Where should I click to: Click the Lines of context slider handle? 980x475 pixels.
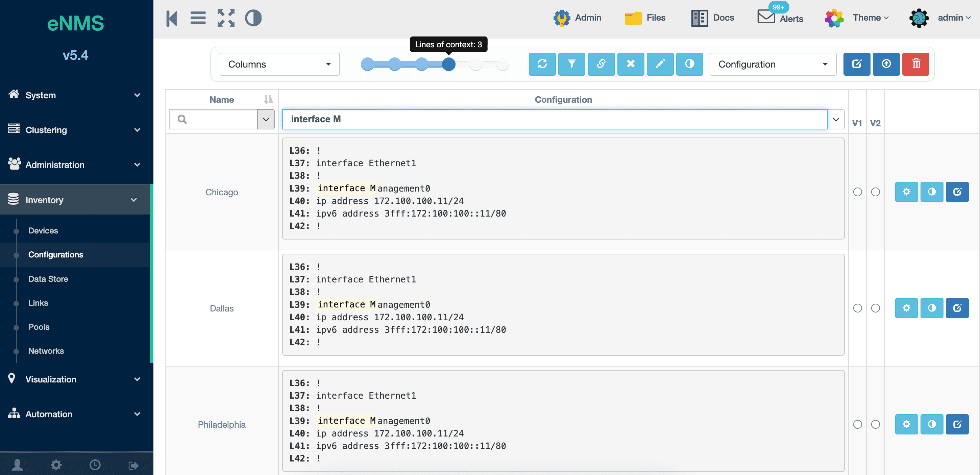(448, 64)
